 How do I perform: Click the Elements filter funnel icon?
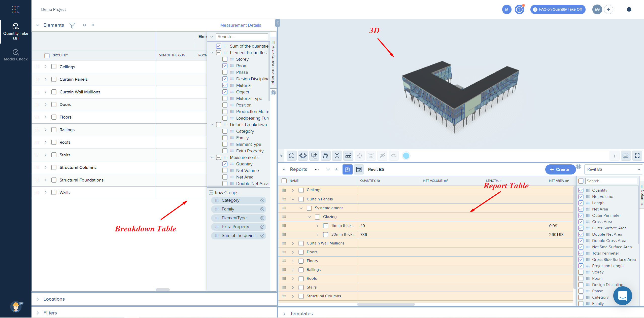coord(72,25)
